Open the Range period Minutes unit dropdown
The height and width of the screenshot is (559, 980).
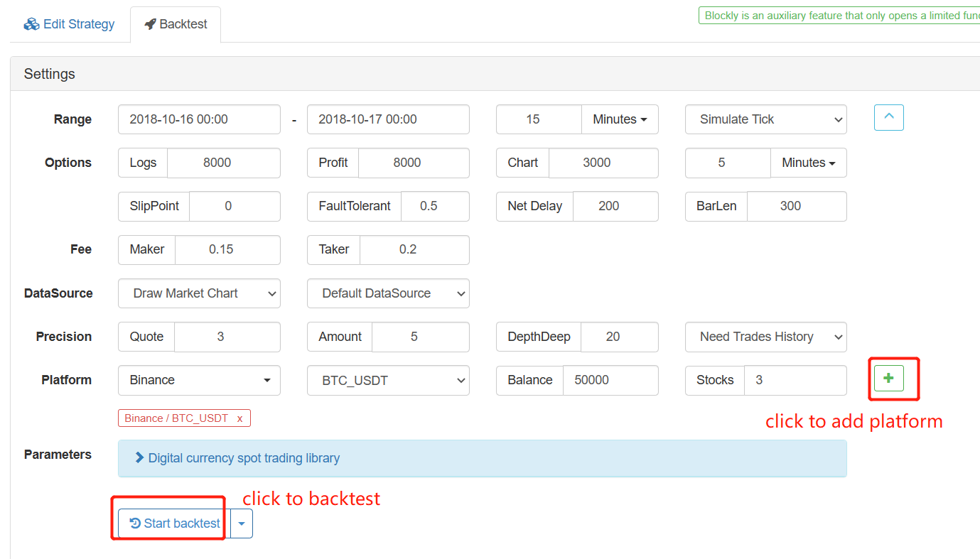click(x=620, y=119)
